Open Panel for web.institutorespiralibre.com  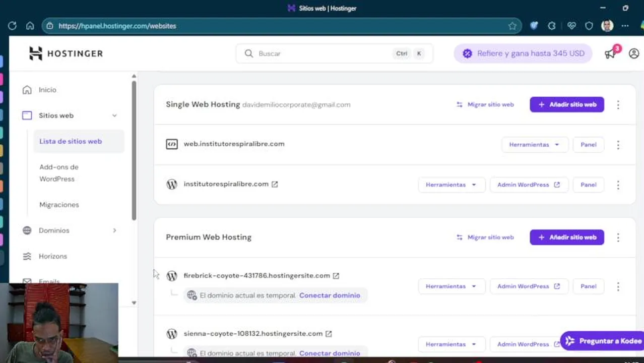[588, 145]
